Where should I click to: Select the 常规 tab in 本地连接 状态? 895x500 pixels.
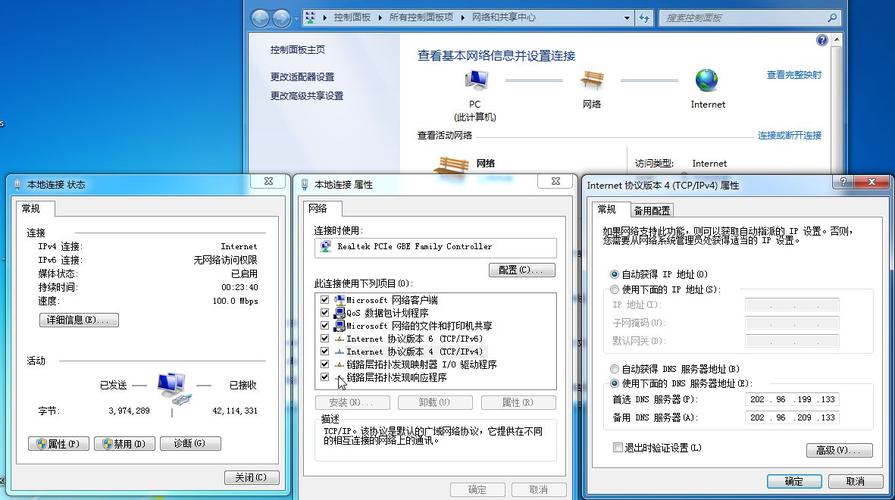(x=32, y=209)
